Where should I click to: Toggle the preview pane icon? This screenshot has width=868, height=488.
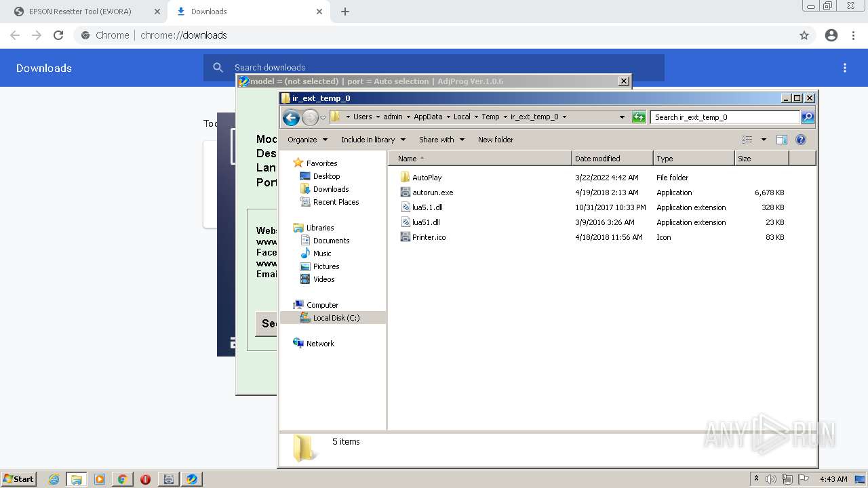click(782, 140)
